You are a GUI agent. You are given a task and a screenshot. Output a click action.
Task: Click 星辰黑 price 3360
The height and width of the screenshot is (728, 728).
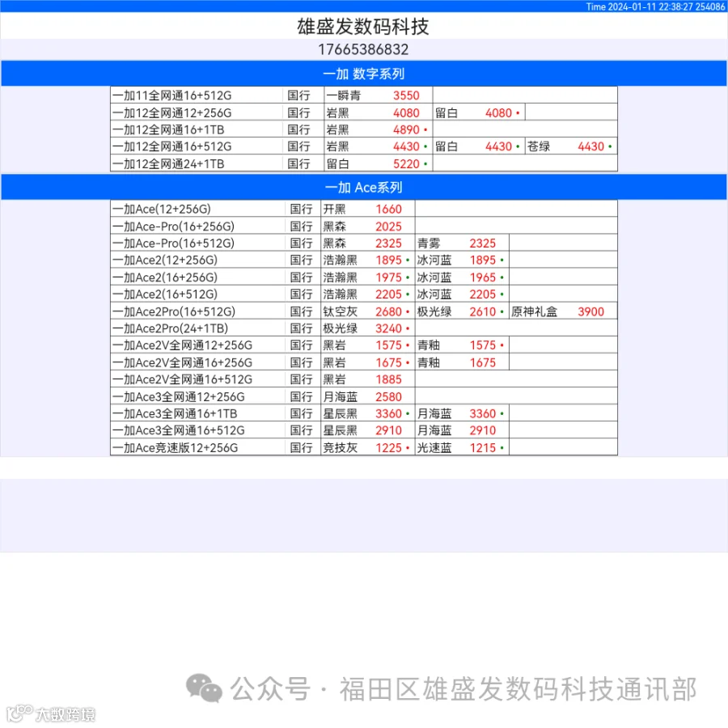388,413
